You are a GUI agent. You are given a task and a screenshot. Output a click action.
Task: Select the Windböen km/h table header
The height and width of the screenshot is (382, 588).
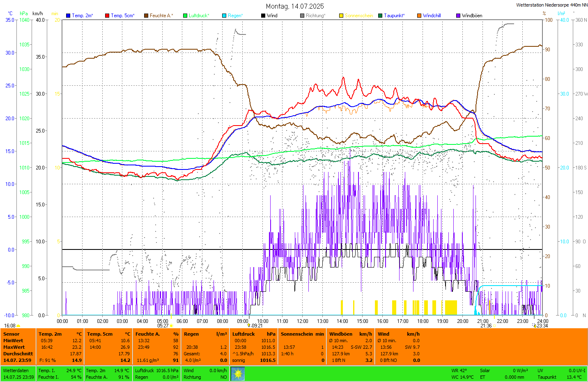pyautogui.click(x=350, y=334)
